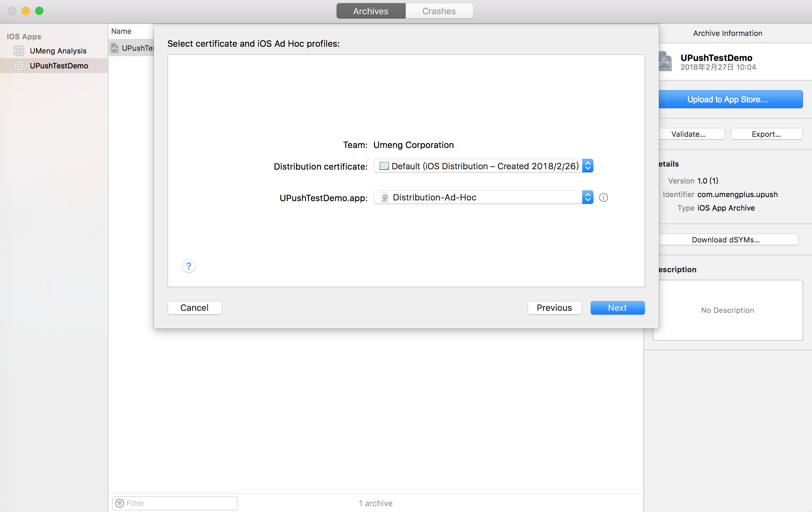The height and width of the screenshot is (512, 812).
Task: Click the iOS App Archive type value
Action: (x=726, y=208)
